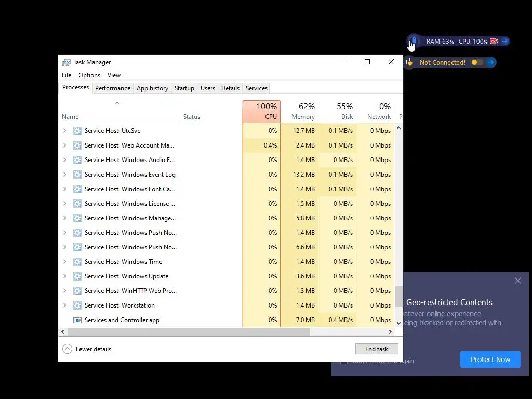Click gear icon of Windows Event Log service
This screenshot has height=399, width=532.
77,175
